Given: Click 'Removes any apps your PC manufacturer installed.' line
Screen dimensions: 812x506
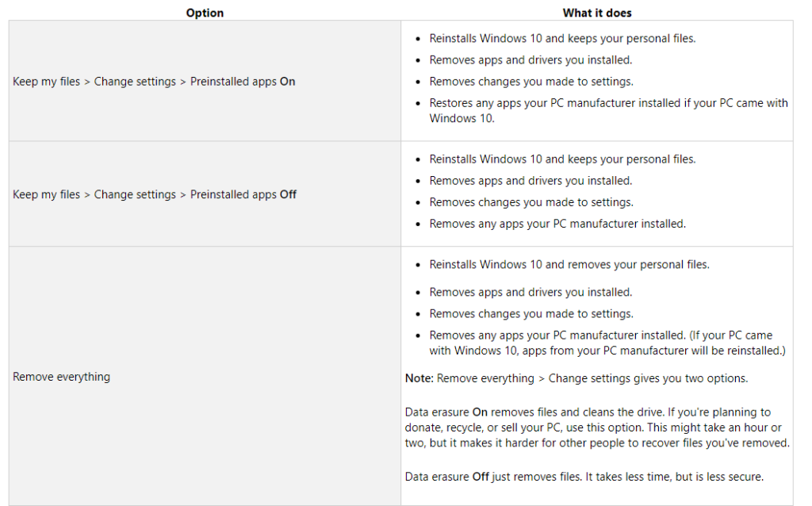Looking at the screenshot, I should 557,224.
